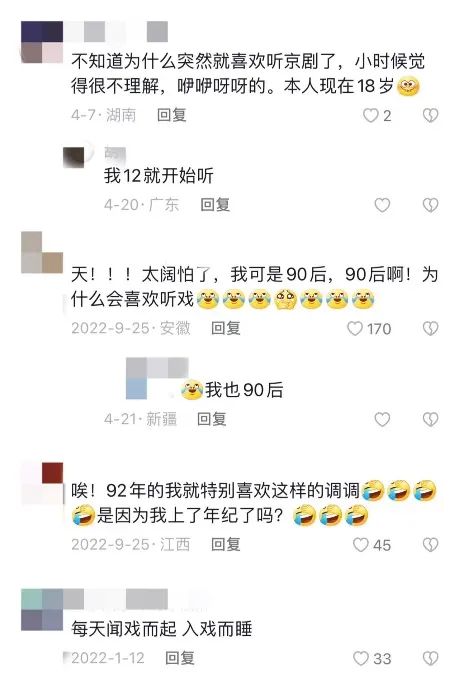
Task: Like the 92年 comment with 45 likes
Action: coord(361,545)
